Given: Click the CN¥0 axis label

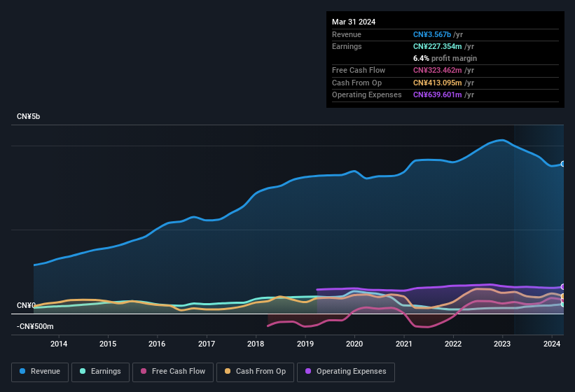Looking at the screenshot, I should (26, 306).
